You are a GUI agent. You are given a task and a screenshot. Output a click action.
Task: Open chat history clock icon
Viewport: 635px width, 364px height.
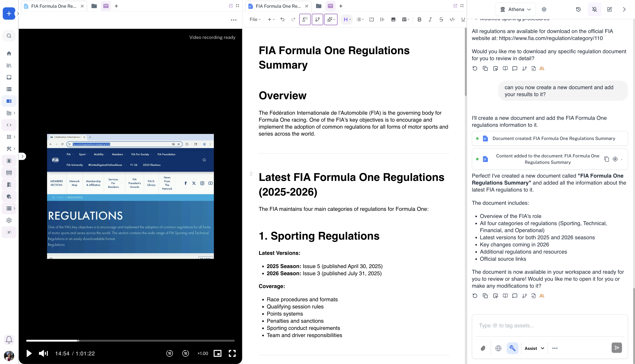[x=578, y=9]
